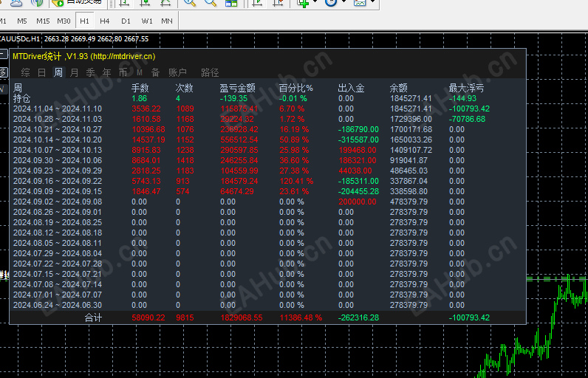The image size is (588, 378).
Task: Click the 最大浮亏 column header
Action: point(467,88)
